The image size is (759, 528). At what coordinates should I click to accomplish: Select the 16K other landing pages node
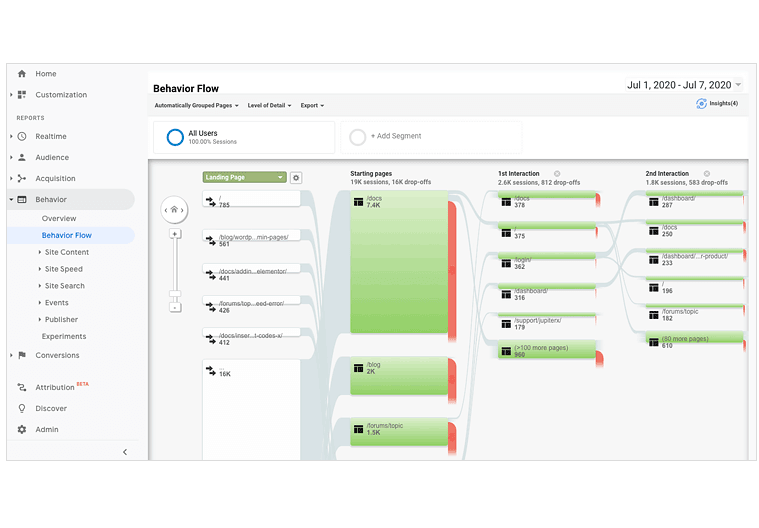[251, 409]
